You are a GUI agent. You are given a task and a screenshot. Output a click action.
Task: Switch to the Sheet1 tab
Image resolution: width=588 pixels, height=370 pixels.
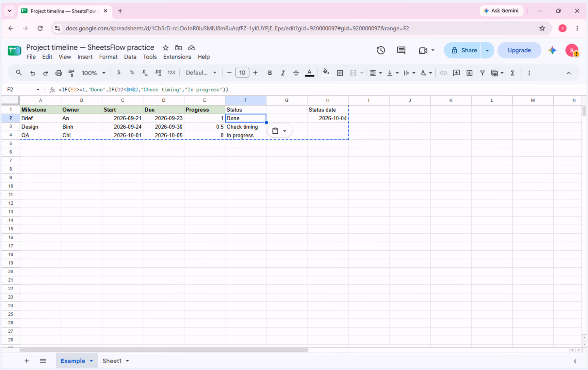coord(112,361)
